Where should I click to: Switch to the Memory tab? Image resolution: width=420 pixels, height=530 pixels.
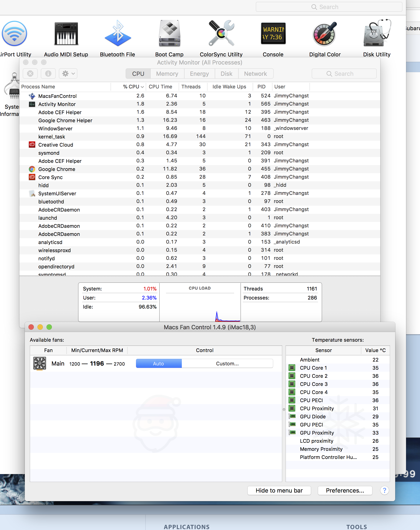point(167,74)
